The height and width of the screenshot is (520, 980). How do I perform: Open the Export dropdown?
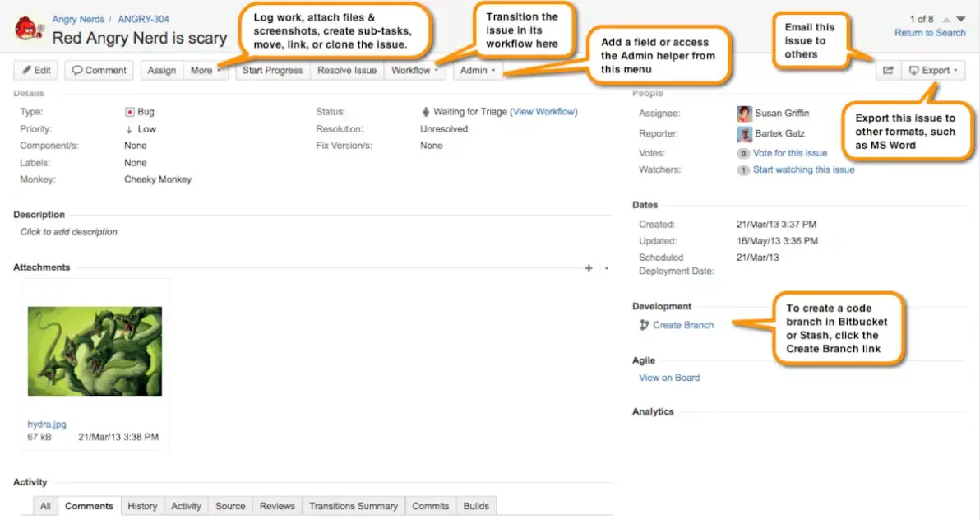pyautogui.click(x=933, y=70)
